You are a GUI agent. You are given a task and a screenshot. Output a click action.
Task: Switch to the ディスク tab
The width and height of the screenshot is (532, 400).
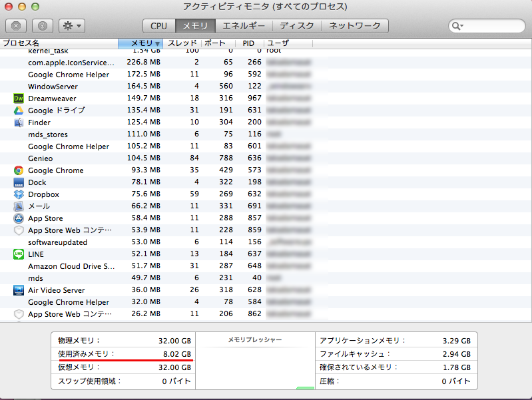(297, 26)
